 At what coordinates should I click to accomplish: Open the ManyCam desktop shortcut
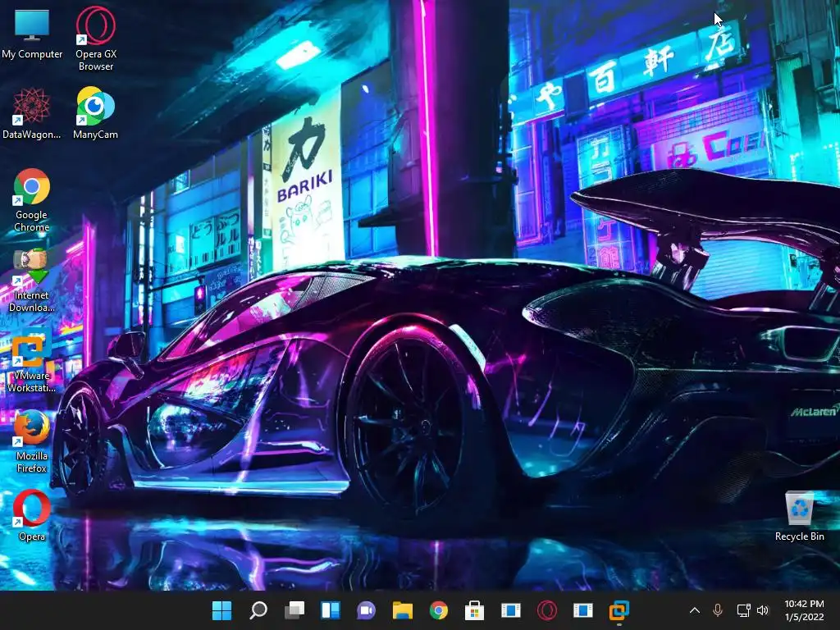pos(95,113)
